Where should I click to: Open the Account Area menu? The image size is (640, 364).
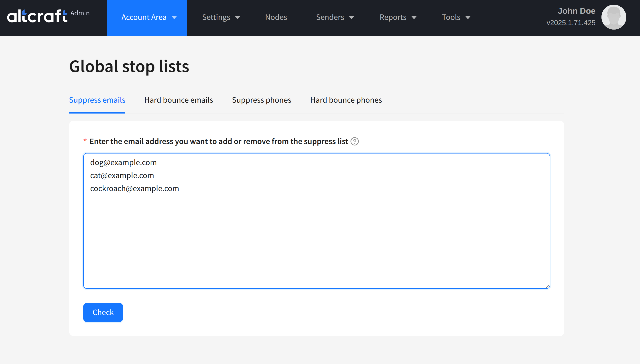click(144, 17)
